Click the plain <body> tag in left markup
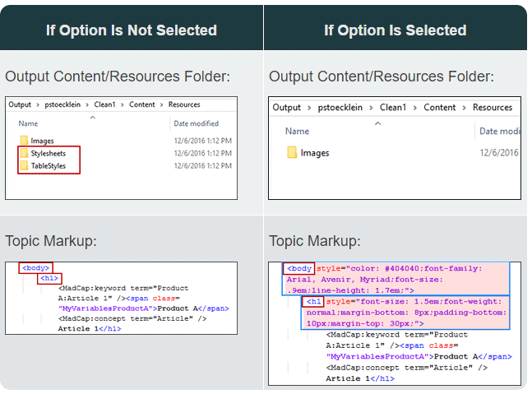The image size is (532, 394). [x=35, y=268]
